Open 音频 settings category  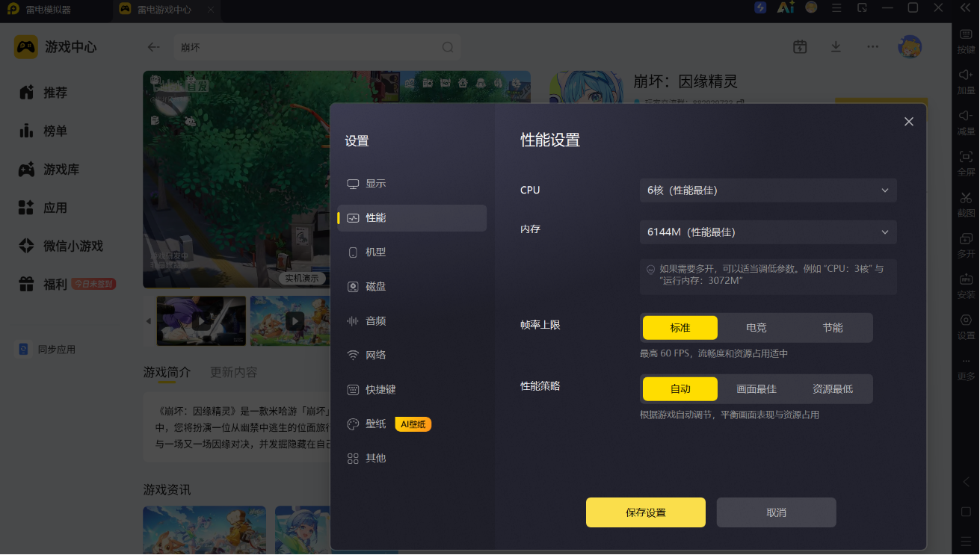click(x=412, y=321)
